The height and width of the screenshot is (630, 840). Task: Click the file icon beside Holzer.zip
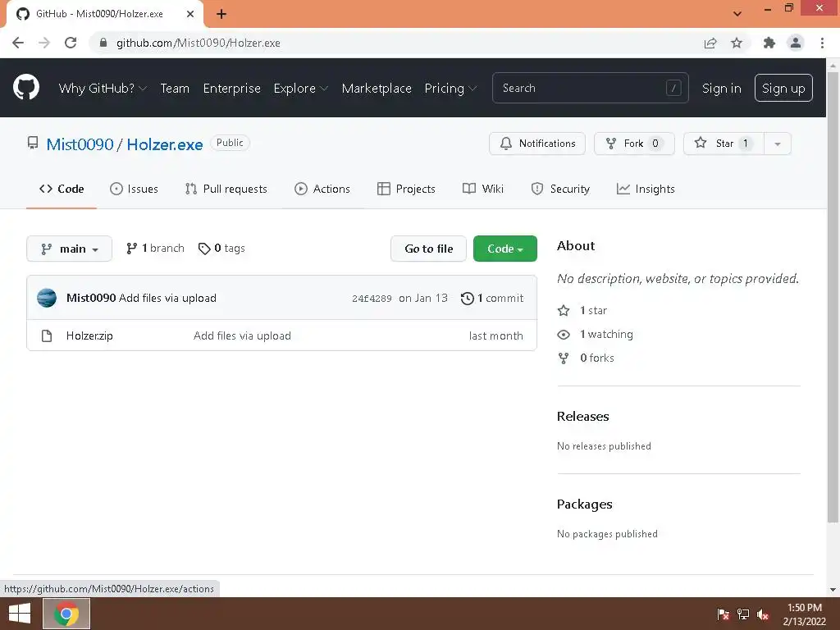(x=47, y=336)
